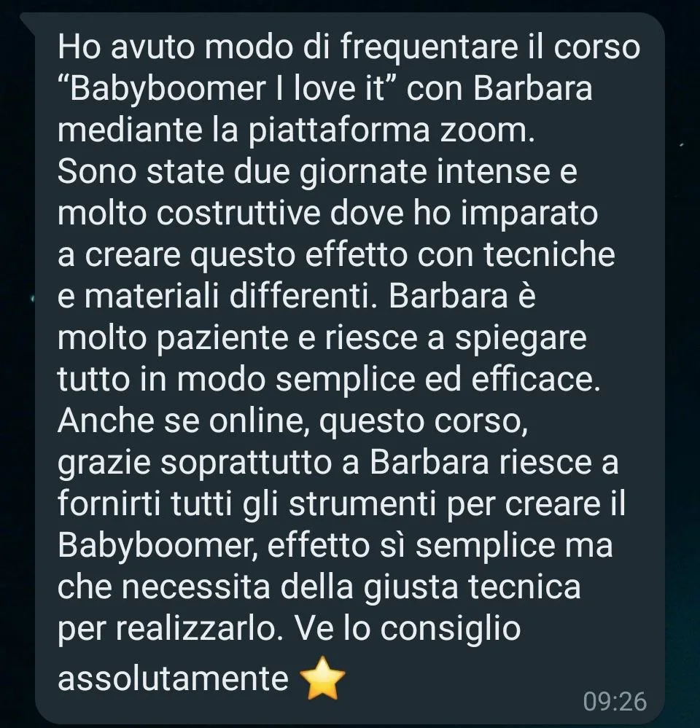Click the phrase "molto costruttive"
The width and height of the screenshot is (700, 728).
(x=189, y=213)
